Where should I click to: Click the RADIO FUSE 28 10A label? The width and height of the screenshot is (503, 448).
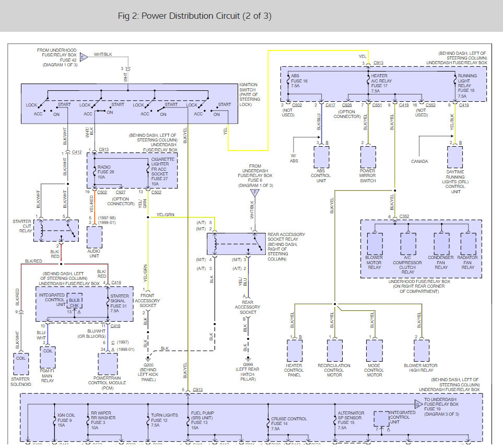point(106,172)
